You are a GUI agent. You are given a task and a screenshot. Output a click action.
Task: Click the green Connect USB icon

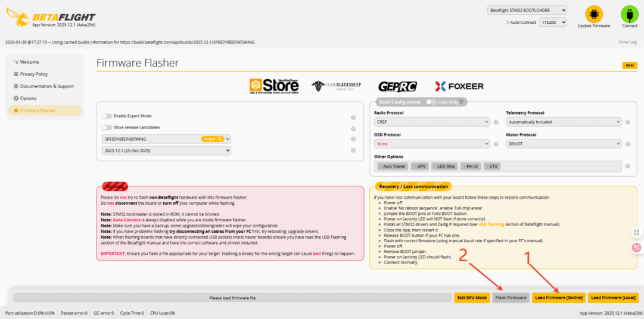(629, 14)
